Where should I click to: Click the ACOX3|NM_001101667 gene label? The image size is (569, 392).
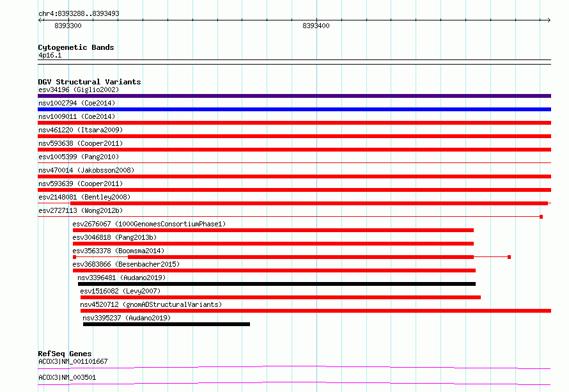tap(73, 361)
